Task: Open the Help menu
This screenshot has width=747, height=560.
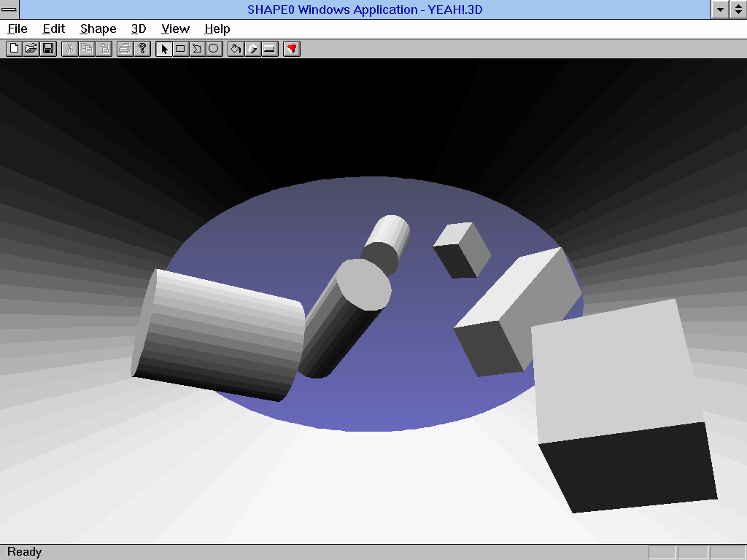Action: click(217, 29)
